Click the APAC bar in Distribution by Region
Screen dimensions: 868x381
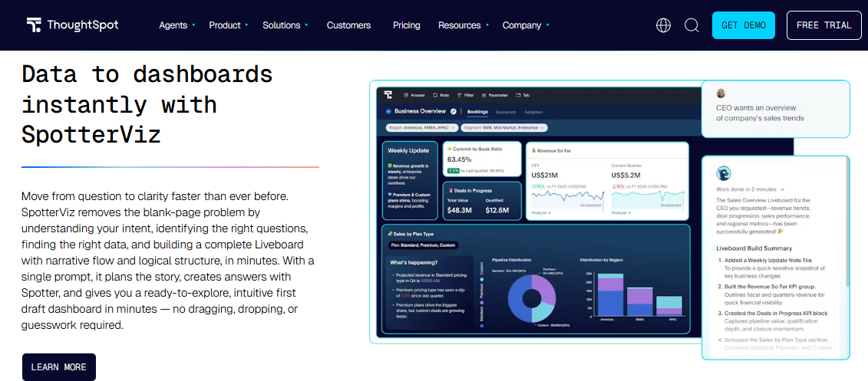(x=669, y=307)
